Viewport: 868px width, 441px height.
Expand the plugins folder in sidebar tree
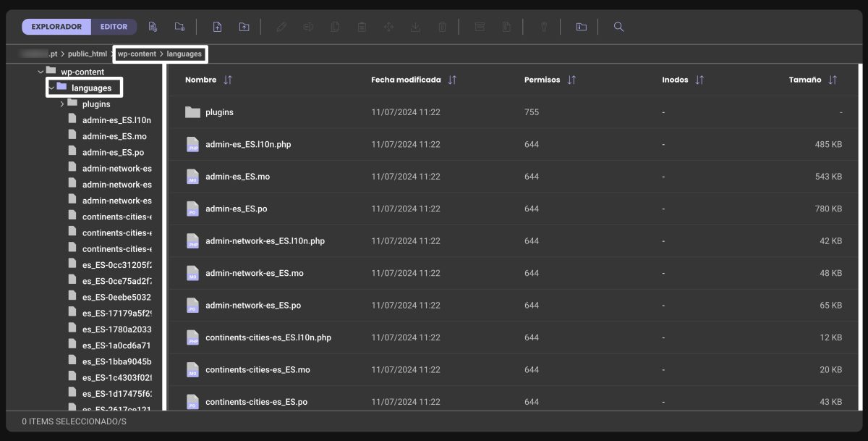coord(62,104)
